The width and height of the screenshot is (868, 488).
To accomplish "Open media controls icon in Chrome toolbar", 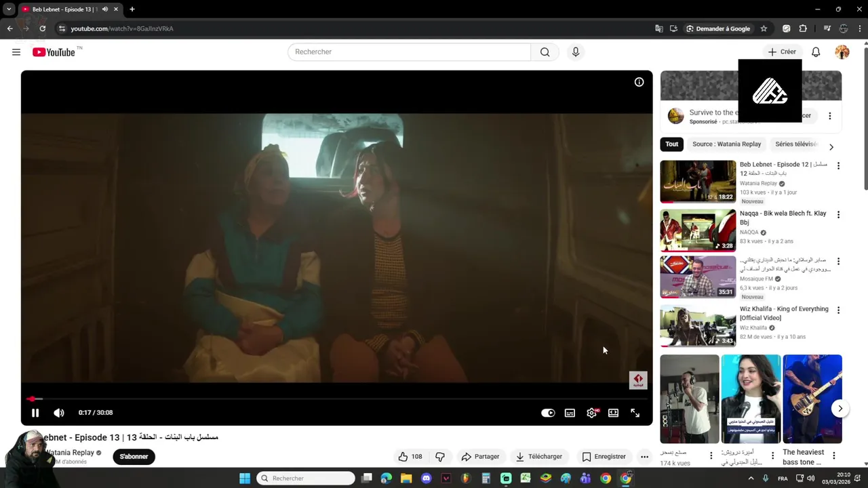I will (827, 28).
